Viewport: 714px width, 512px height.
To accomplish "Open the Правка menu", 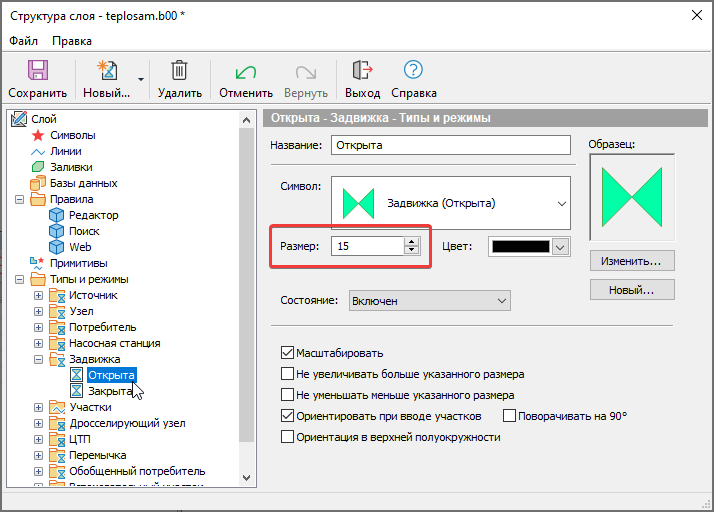I will [x=71, y=41].
